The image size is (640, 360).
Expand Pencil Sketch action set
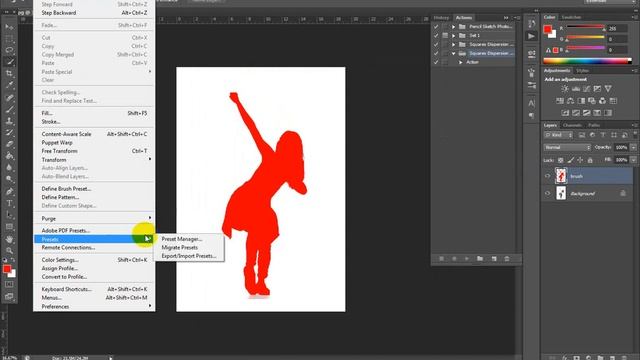click(453, 27)
